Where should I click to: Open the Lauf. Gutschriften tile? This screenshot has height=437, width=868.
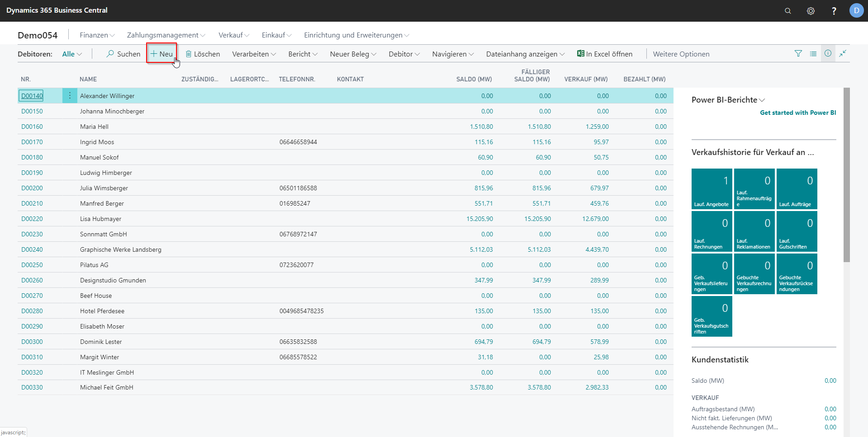(797, 231)
